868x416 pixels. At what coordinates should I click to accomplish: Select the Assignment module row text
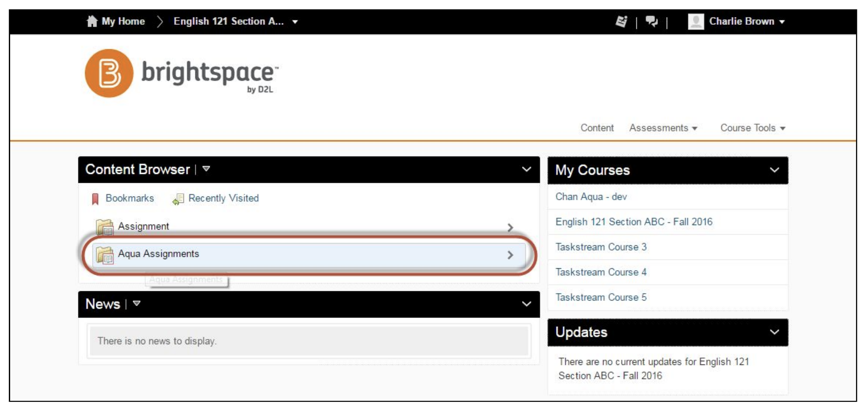pyautogui.click(x=143, y=226)
